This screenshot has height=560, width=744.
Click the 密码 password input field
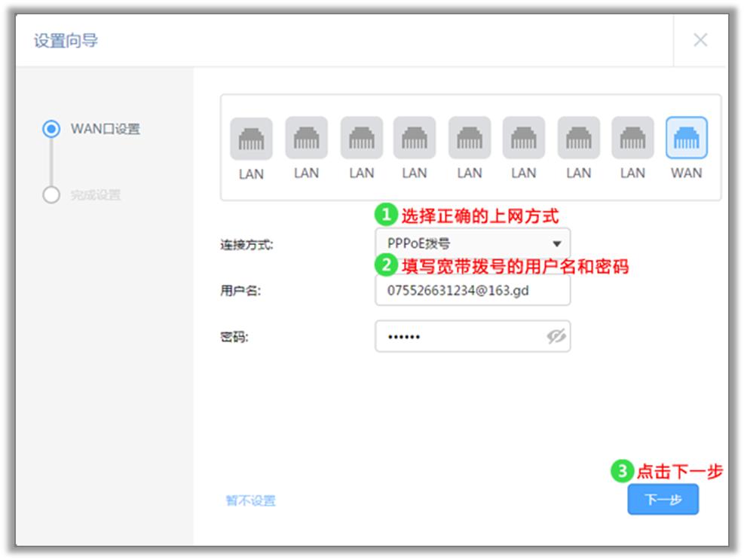(452, 336)
